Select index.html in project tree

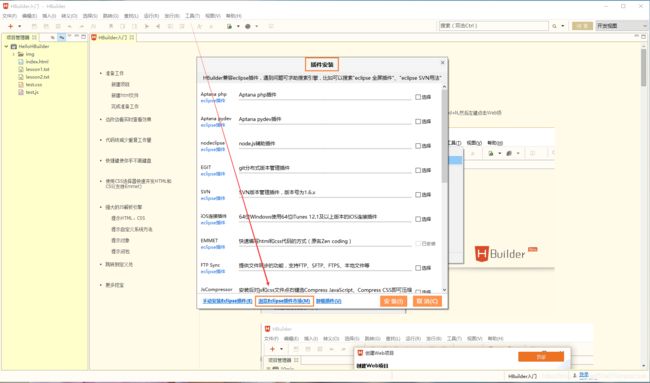click(37, 61)
